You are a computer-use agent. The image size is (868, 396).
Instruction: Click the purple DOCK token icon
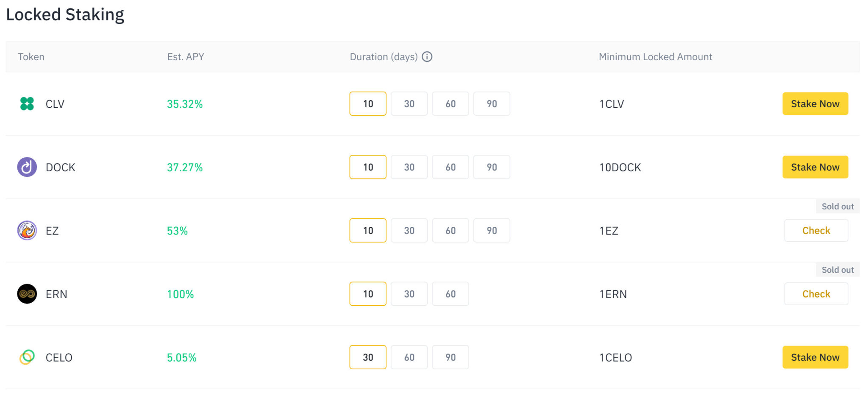(x=27, y=167)
